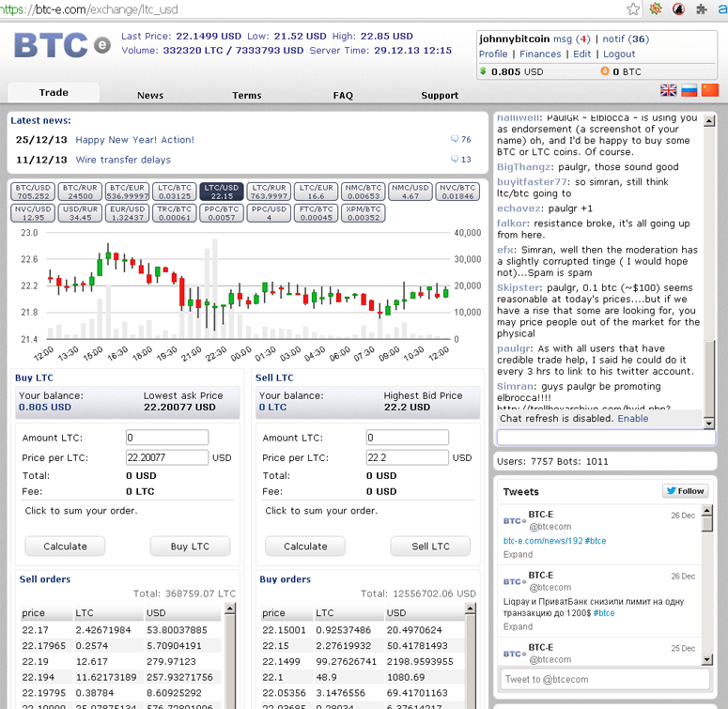
Task: Select the FTC/BTC pair
Action: point(317,213)
